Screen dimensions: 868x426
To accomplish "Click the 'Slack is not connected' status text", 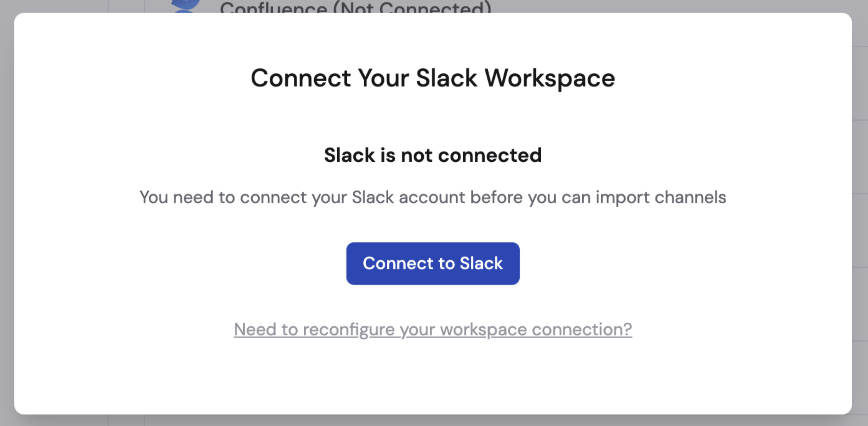I will coord(433,155).
